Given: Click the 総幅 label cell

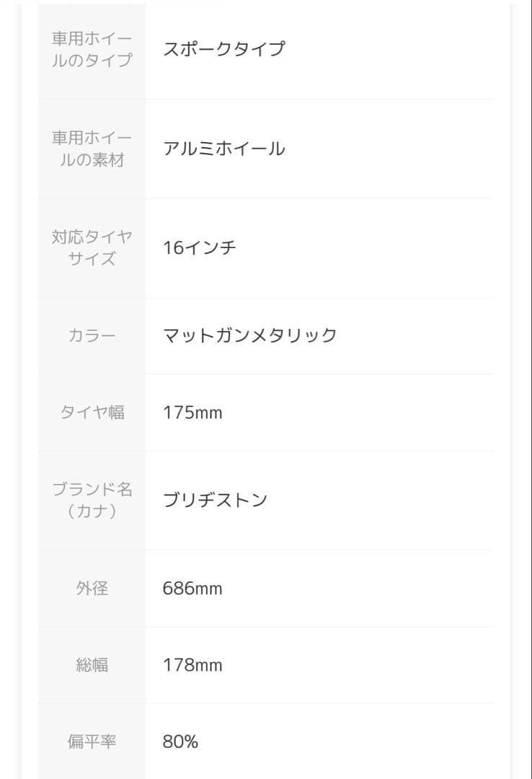Looking at the screenshot, I should click(x=92, y=665).
